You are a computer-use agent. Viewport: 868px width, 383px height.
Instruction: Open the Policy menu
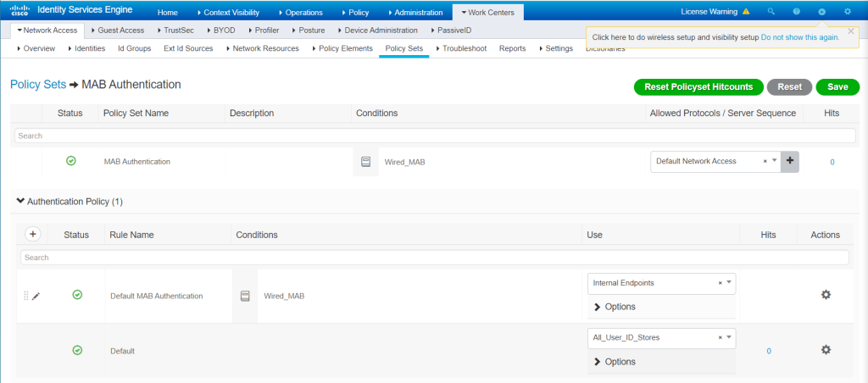[355, 12]
